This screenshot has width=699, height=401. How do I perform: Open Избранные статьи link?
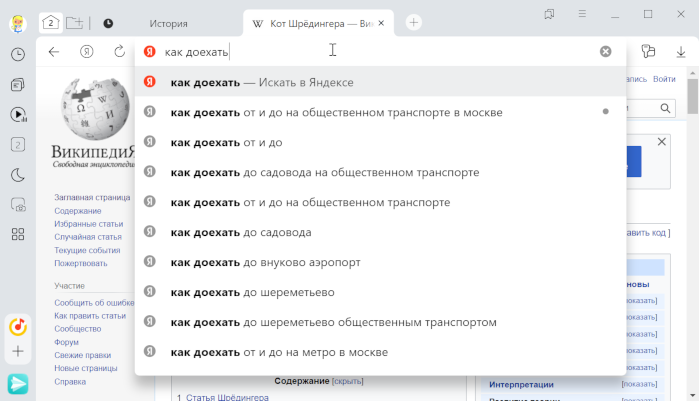[89, 224]
